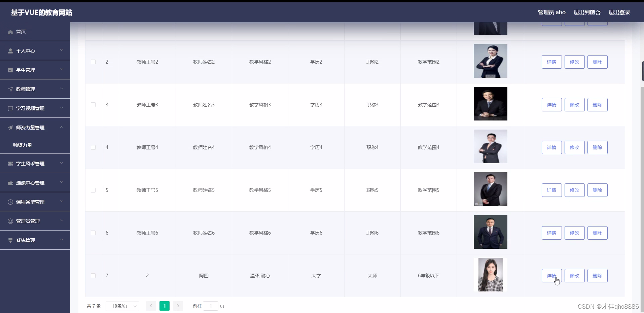
Task: Open teacher photo thumbnail in row 2
Action: (491, 61)
